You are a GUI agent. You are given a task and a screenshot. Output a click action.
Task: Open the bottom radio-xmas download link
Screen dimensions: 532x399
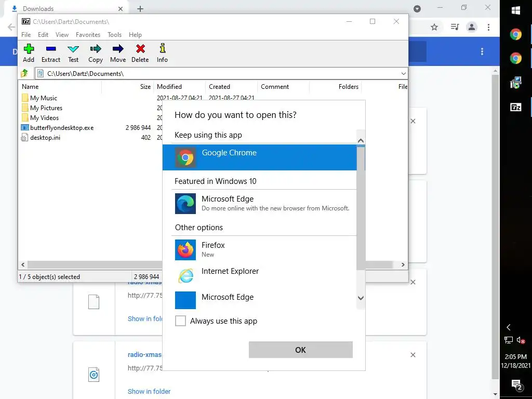tap(144, 354)
